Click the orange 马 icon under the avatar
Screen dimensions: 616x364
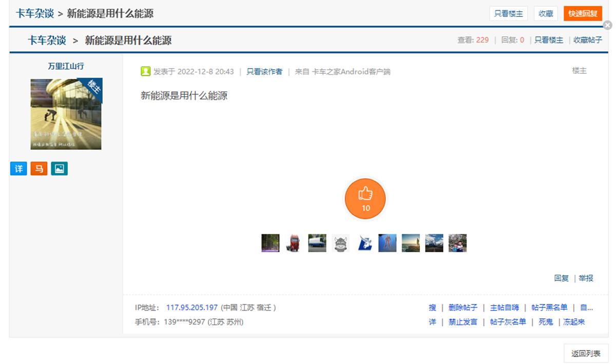(x=39, y=169)
